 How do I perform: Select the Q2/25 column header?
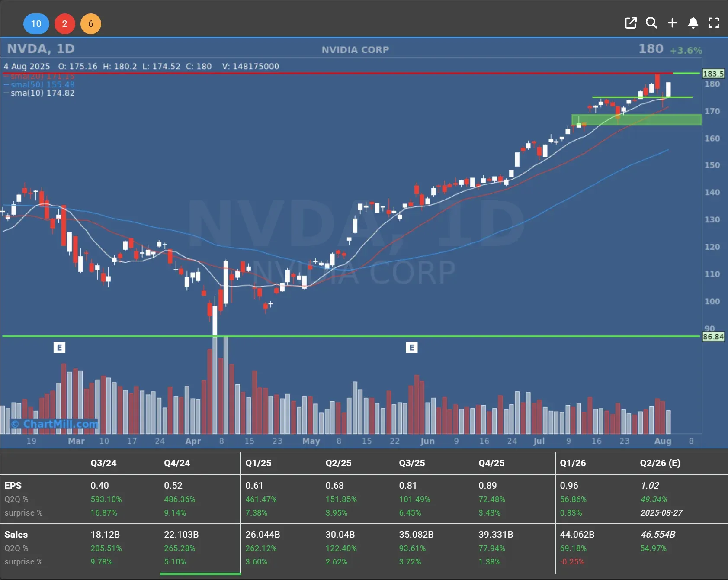click(x=338, y=463)
